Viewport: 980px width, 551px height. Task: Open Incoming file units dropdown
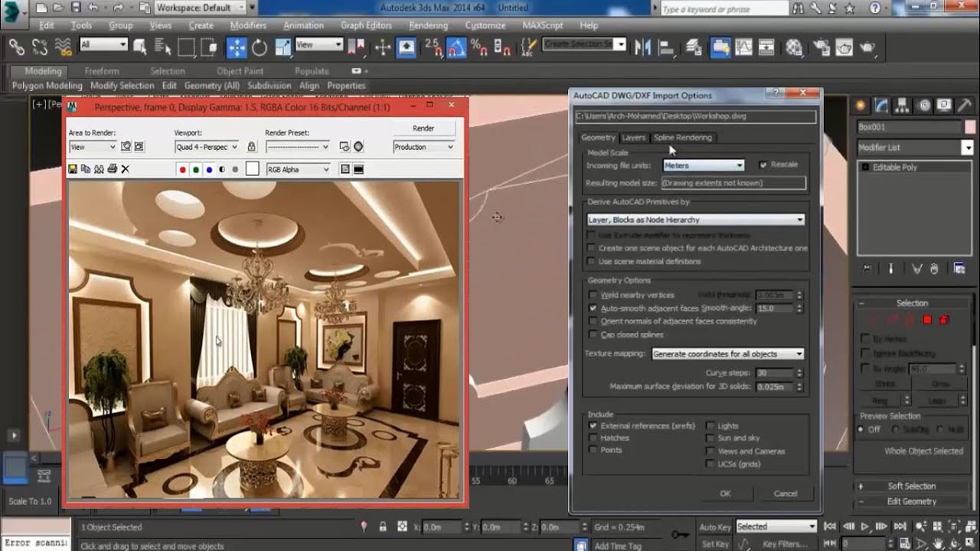click(703, 165)
